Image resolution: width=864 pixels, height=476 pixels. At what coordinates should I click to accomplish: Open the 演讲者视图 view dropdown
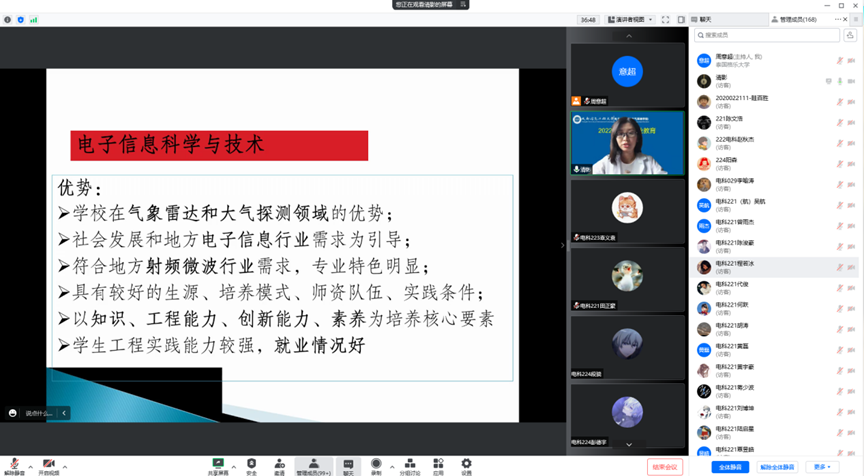pyautogui.click(x=632, y=19)
